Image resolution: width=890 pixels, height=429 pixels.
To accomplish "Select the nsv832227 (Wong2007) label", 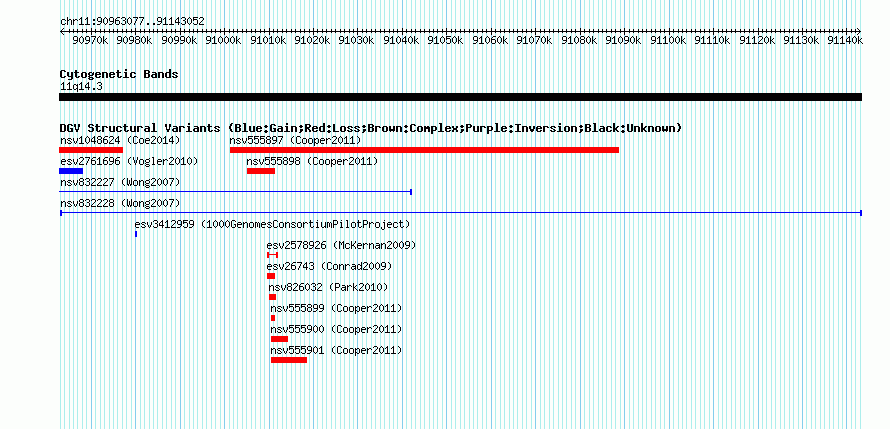I will coord(120,182).
